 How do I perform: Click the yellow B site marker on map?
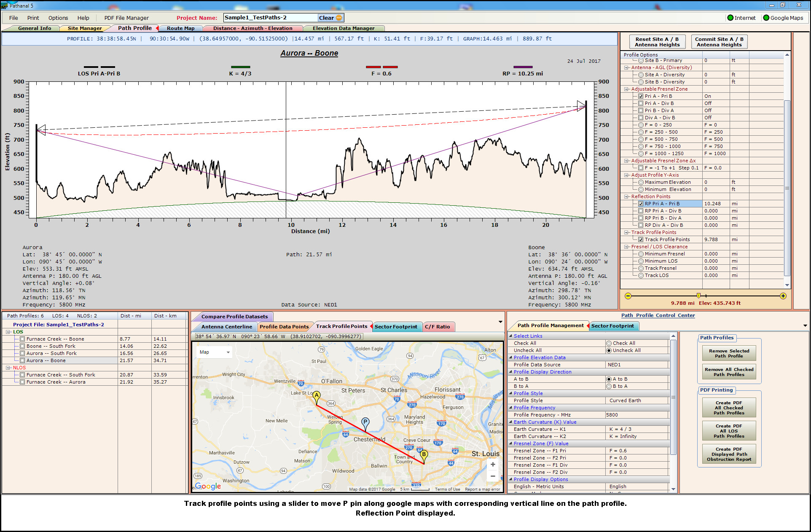(424, 455)
